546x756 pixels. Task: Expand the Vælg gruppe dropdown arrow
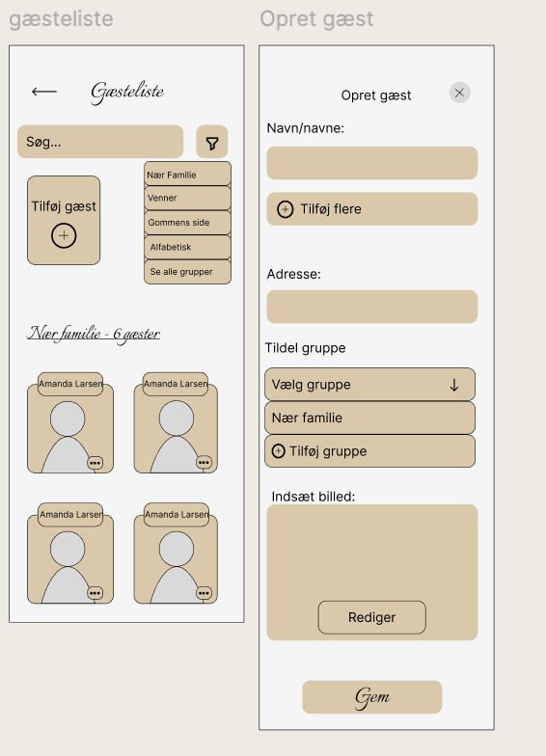[453, 385]
